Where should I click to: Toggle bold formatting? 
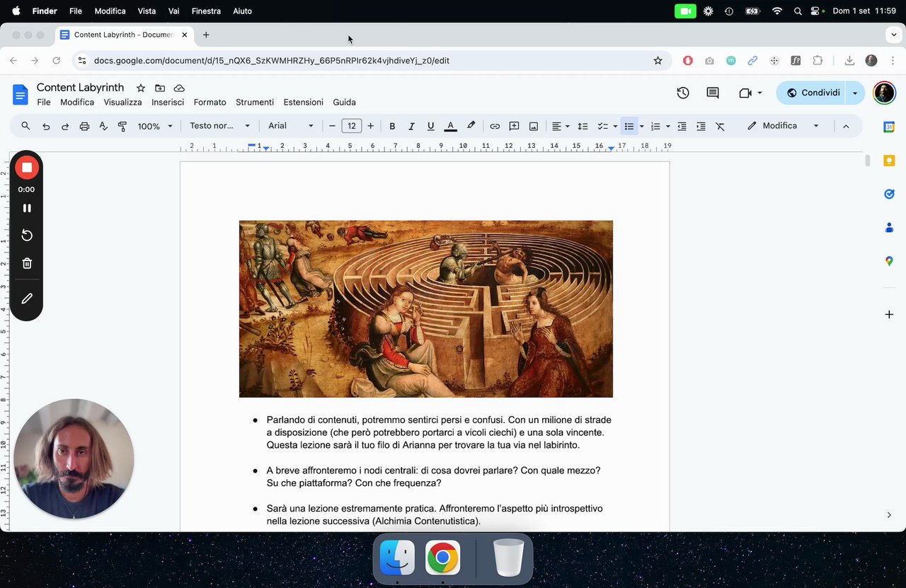pyautogui.click(x=392, y=126)
